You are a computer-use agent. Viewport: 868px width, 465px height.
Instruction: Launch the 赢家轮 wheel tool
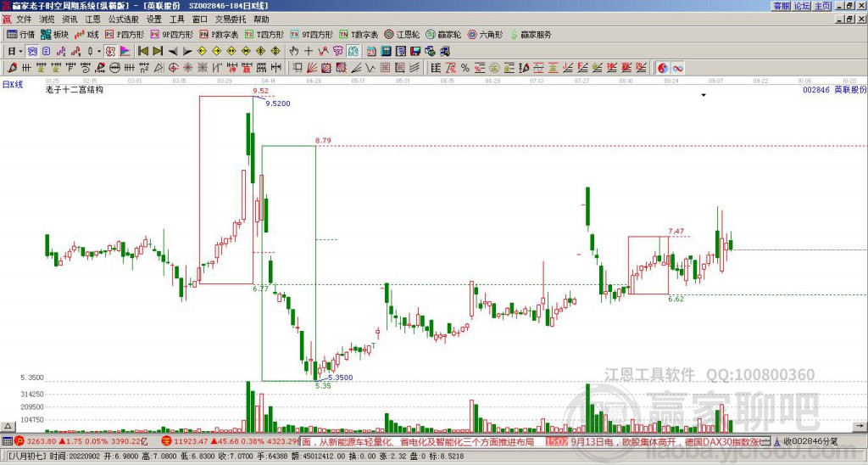[443, 34]
